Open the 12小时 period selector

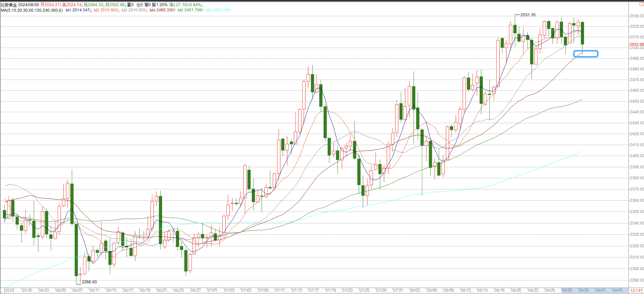636,290
